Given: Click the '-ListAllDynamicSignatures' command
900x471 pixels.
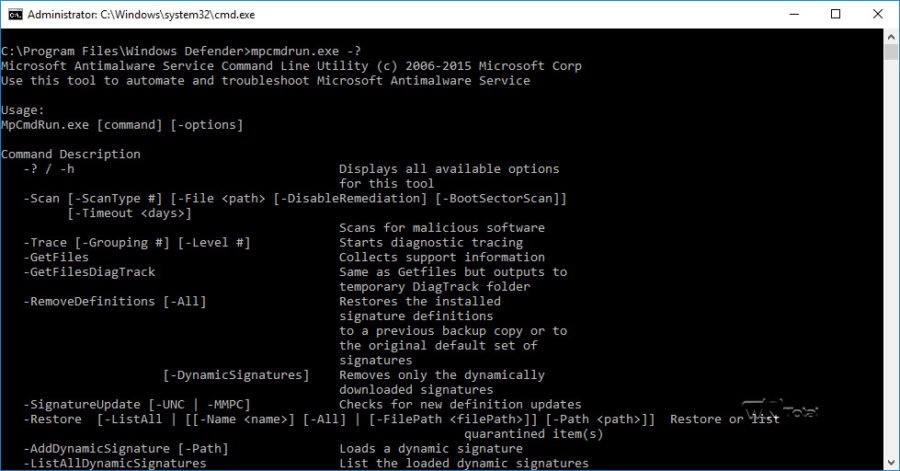Looking at the screenshot, I should click(114, 463).
